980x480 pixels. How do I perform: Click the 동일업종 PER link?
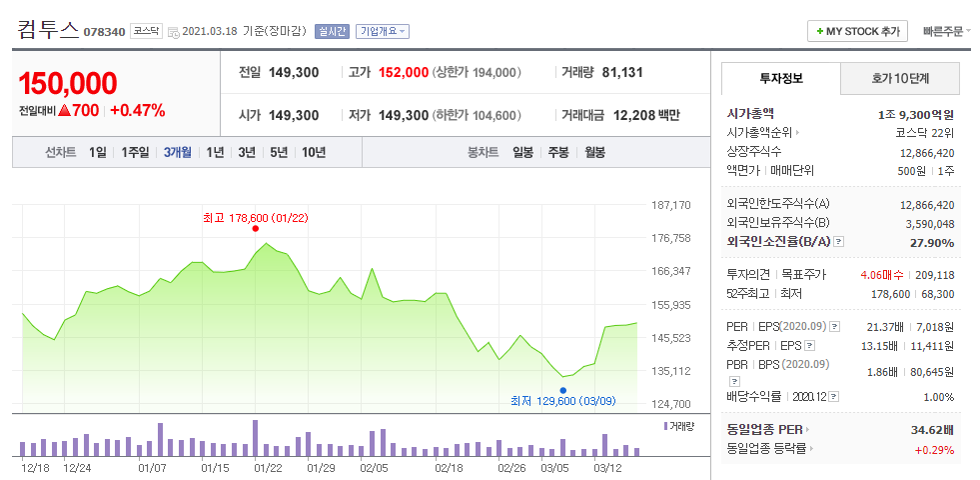coord(765,431)
